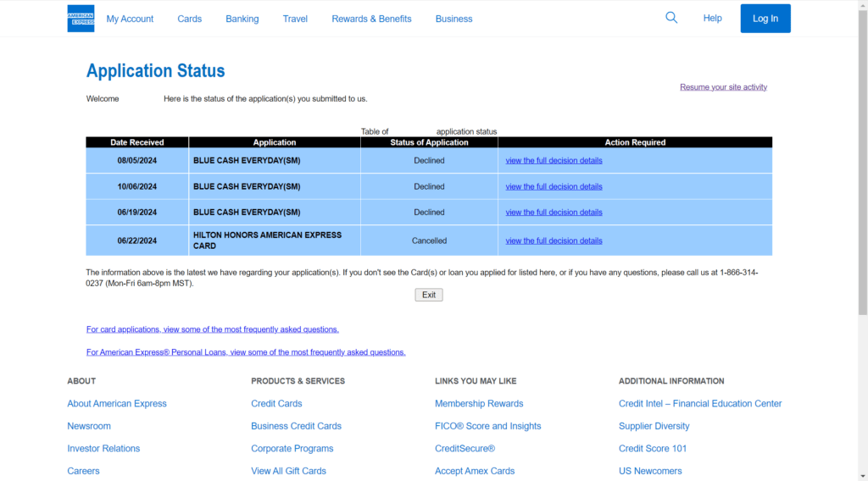Open About American Express link
868x481 pixels.
117,404
